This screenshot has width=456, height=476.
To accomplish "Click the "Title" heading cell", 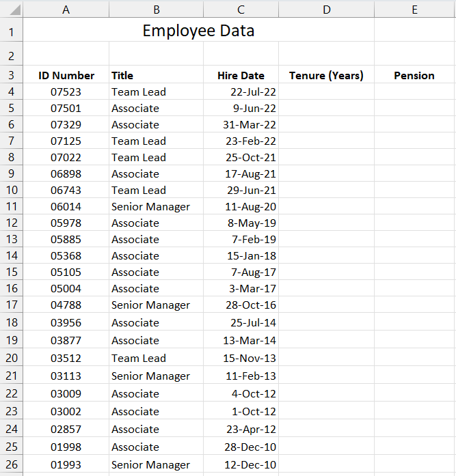I will pos(156,75).
